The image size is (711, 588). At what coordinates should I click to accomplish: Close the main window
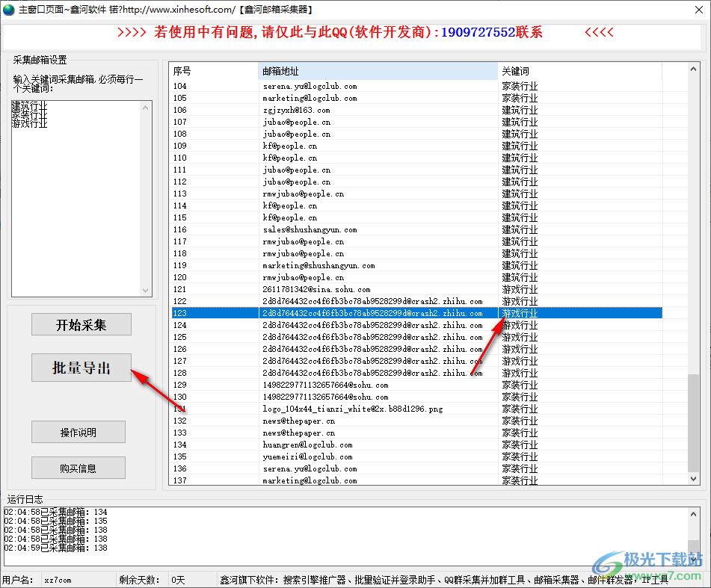(x=699, y=10)
